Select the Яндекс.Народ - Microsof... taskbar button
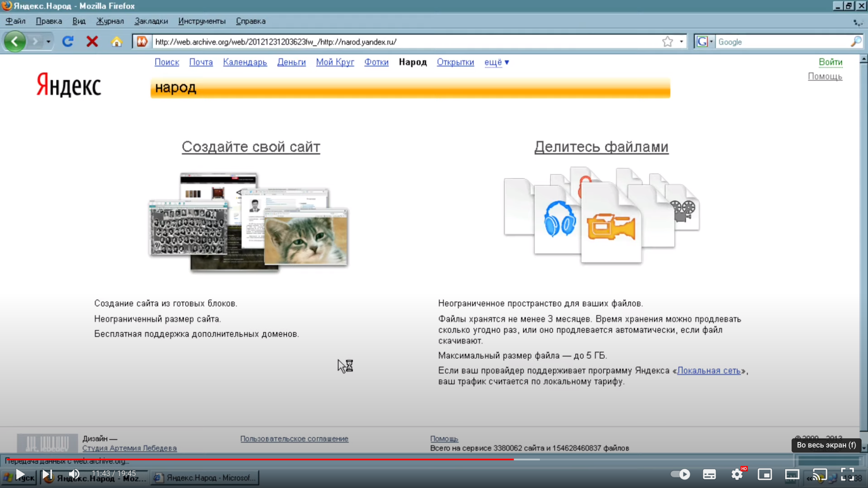The height and width of the screenshot is (488, 868). (x=205, y=478)
